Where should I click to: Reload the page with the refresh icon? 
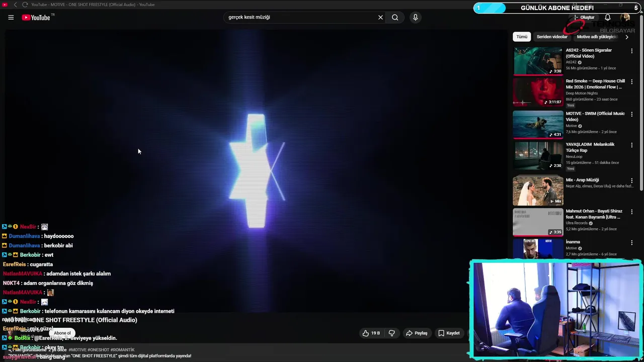pos(25,5)
